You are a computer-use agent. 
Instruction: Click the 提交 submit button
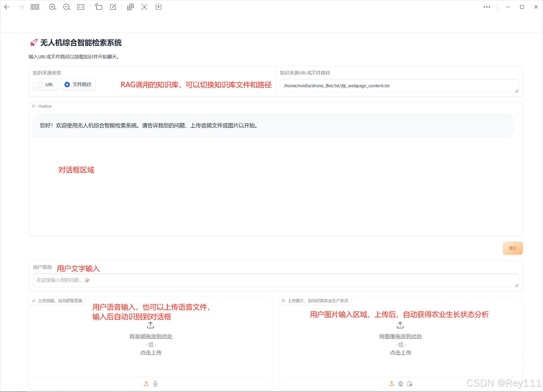(513, 248)
